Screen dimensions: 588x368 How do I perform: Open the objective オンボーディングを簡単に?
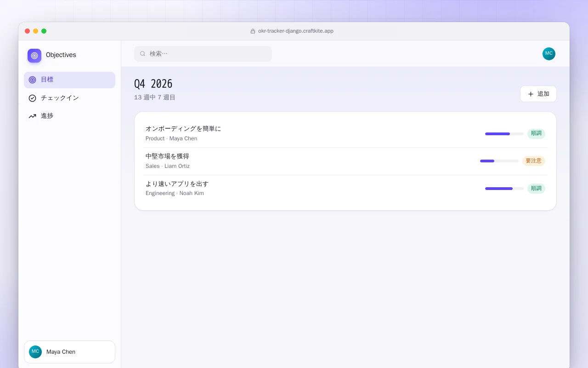345,133
